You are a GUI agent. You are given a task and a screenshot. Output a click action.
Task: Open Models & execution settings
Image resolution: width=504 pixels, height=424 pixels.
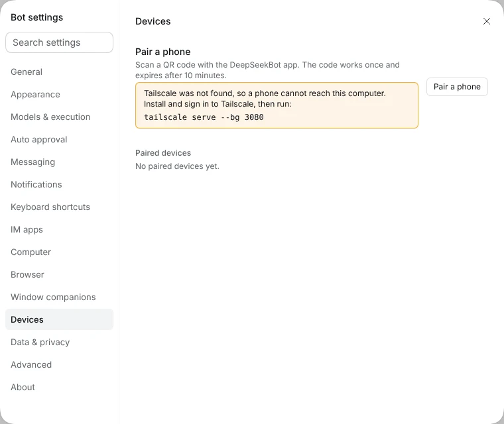tap(59, 117)
